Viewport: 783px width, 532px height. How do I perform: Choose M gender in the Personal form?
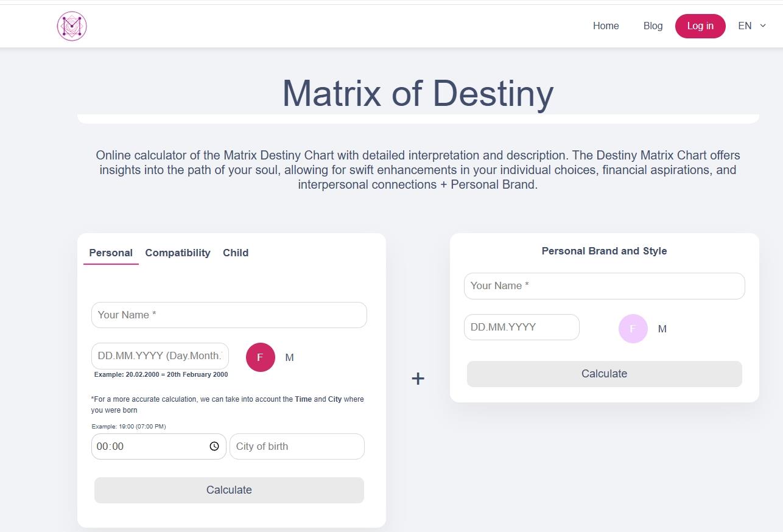pyautogui.click(x=290, y=357)
